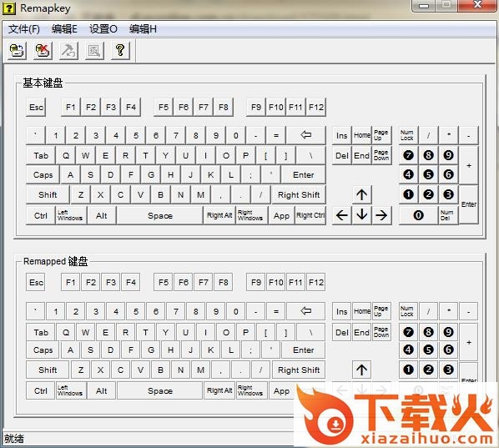
Task: Click Esc key in the Remapped keyboard
Action: coord(36,282)
